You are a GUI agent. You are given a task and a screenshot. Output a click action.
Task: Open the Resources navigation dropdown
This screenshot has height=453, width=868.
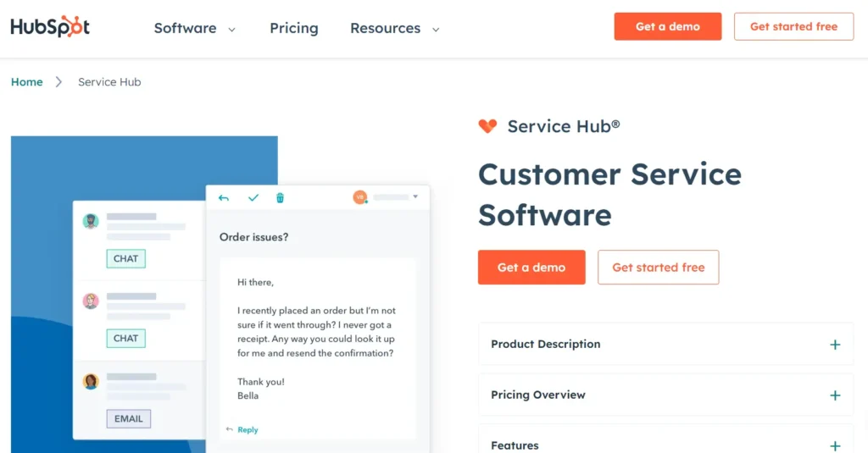[x=395, y=28]
